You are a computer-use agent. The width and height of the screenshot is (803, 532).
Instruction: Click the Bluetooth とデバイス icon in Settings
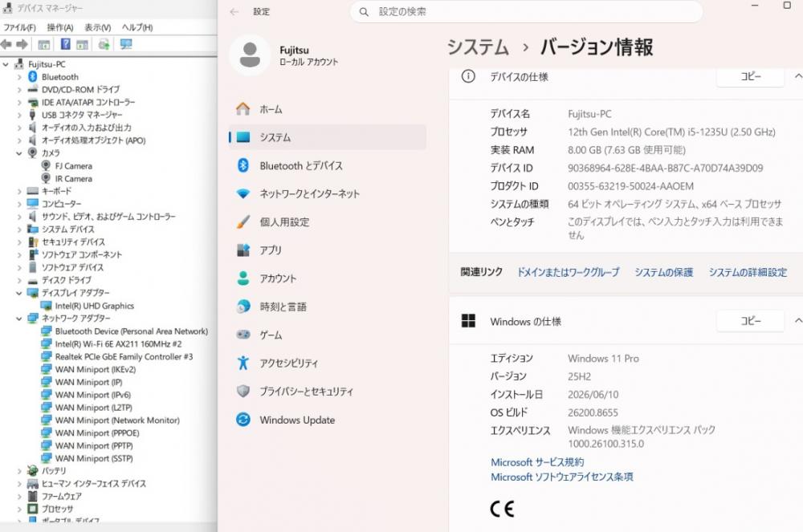coord(243,165)
